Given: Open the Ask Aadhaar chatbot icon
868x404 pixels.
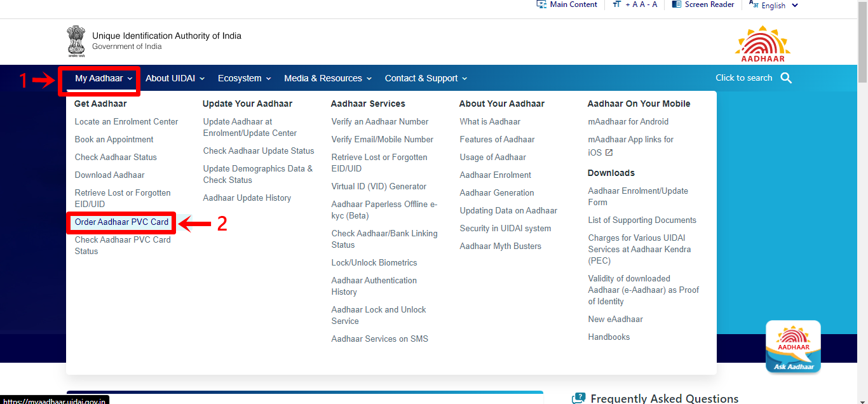Looking at the screenshot, I should 793,346.
